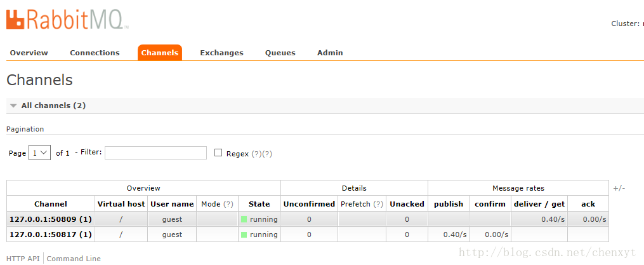The width and height of the screenshot is (644, 265).
Task: Click virtual host / in channel 50809 row
Action: (x=121, y=219)
